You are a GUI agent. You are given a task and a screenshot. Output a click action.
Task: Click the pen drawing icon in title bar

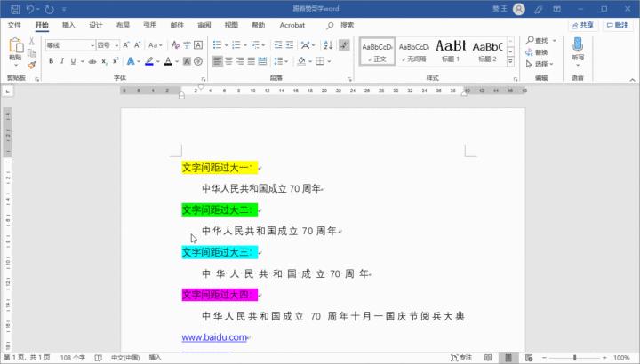point(539,9)
